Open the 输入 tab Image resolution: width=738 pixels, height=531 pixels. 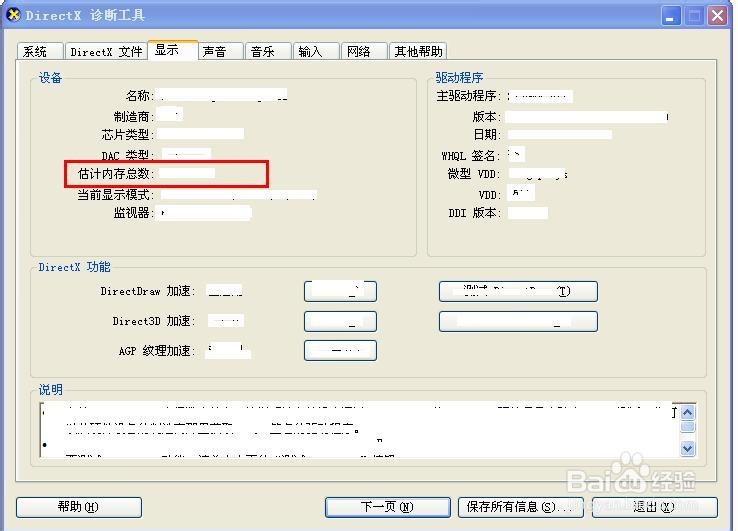(316, 51)
